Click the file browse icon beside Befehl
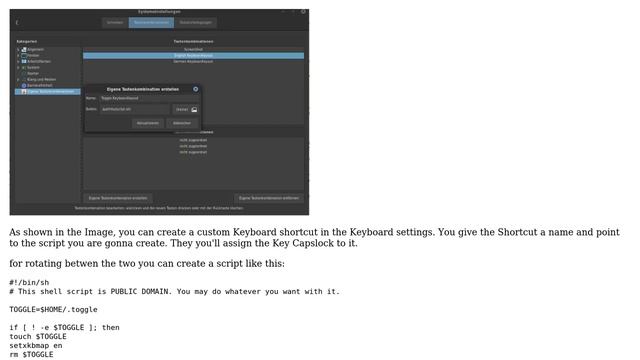This screenshot has width=640, height=360. point(194,109)
